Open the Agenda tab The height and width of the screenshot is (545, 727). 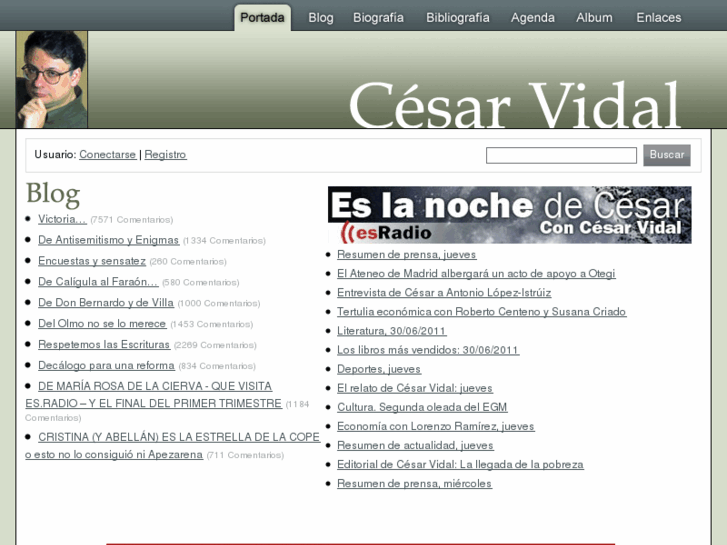pos(533,18)
